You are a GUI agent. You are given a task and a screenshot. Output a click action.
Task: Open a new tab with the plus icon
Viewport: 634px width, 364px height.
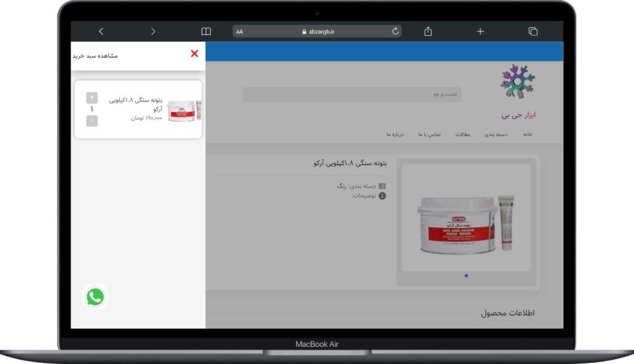point(480,32)
